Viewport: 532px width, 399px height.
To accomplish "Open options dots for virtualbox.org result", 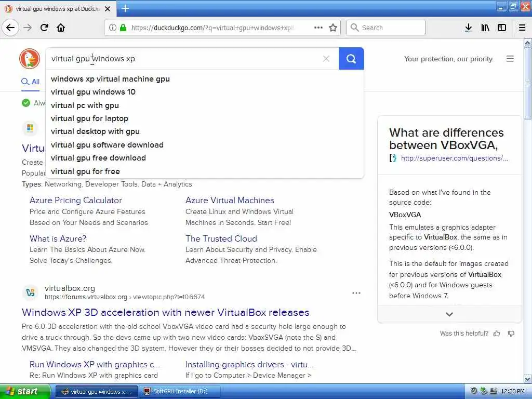I will click(356, 293).
